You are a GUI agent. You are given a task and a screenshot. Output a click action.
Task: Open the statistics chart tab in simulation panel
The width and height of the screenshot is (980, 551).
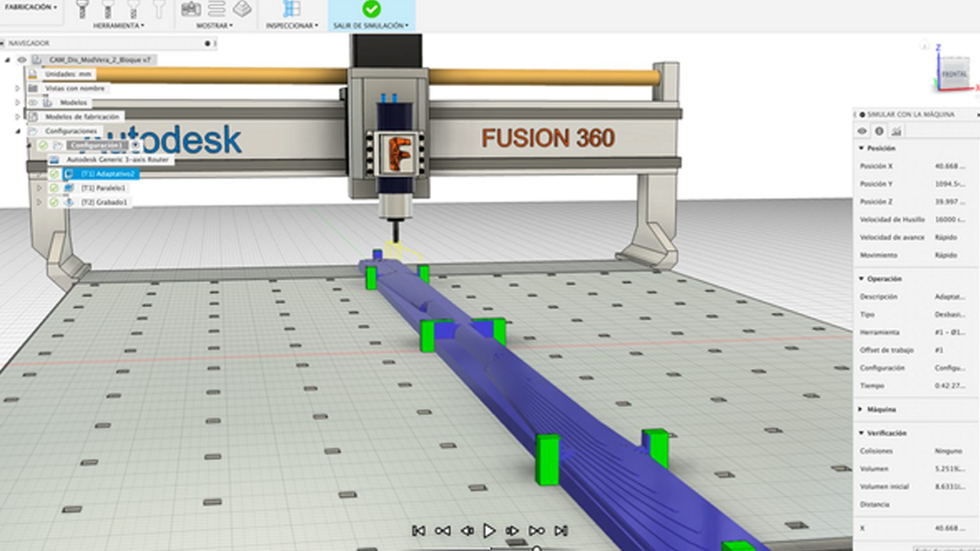896,131
